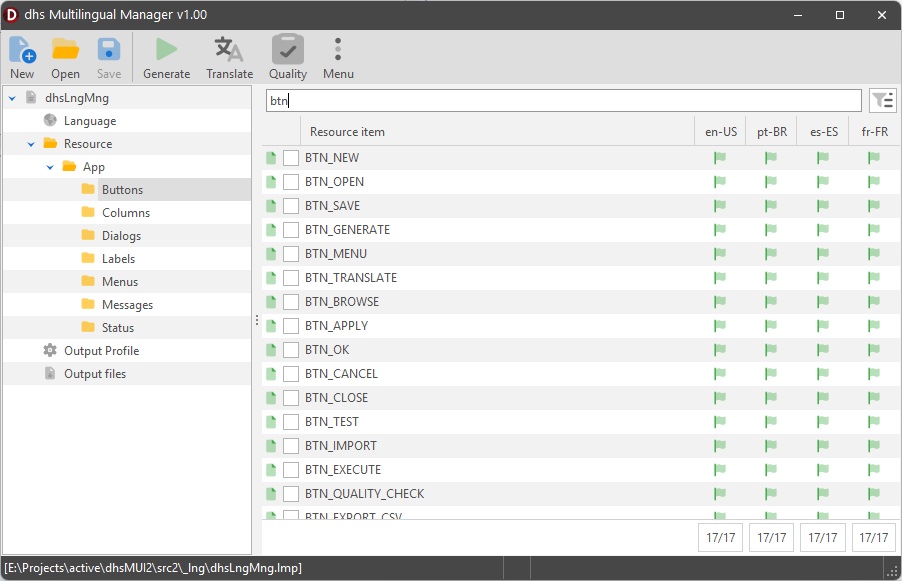
Task: Check the BTN_NEW checkbox
Action: [290, 157]
